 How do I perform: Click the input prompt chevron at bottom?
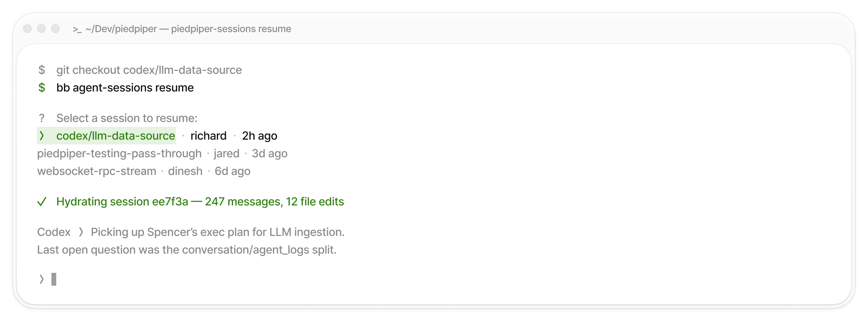[x=42, y=279]
